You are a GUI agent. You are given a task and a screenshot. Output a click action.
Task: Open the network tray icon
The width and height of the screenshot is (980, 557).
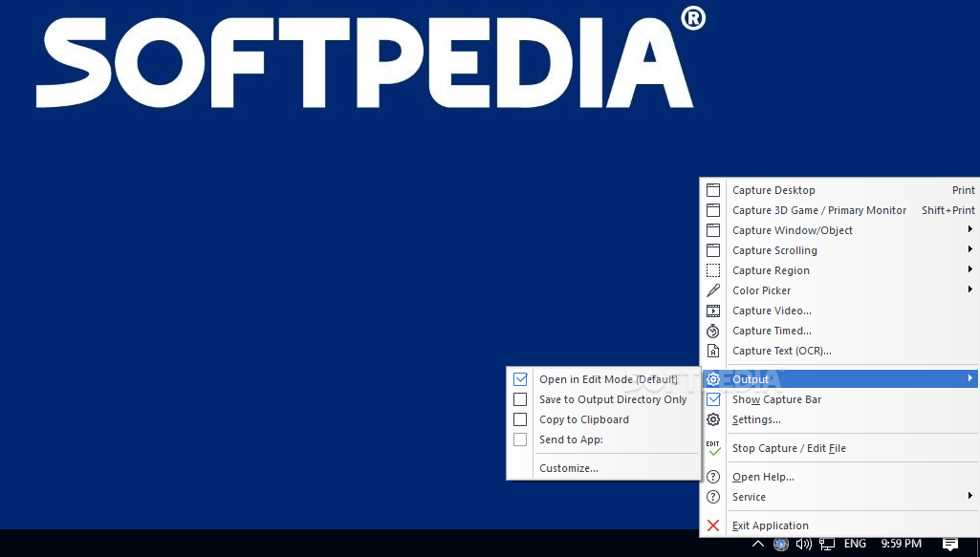[827, 544]
